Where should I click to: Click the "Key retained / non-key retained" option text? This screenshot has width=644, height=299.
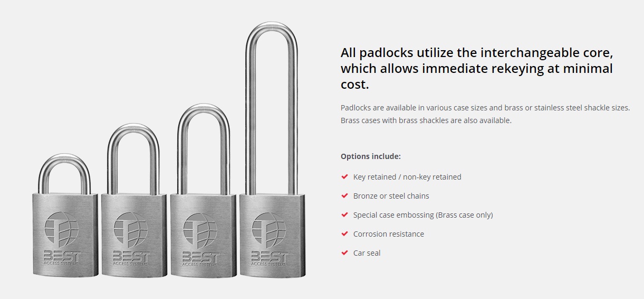pos(407,177)
